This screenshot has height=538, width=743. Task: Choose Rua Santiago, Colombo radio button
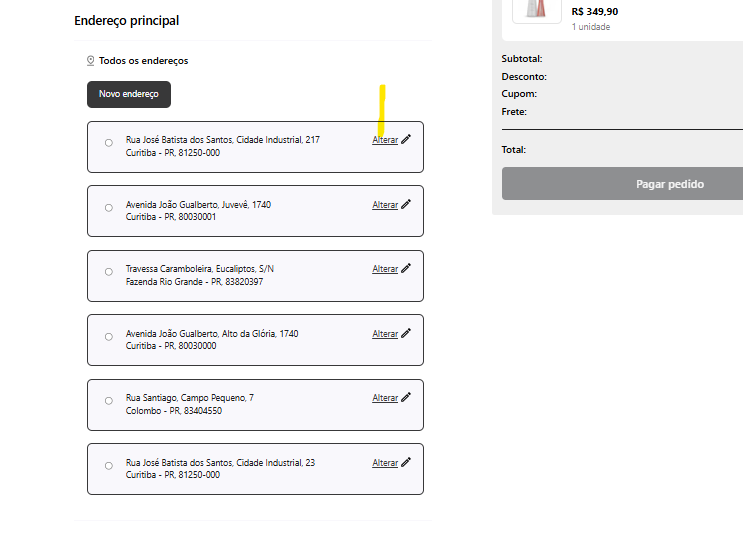pyautogui.click(x=109, y=401)
